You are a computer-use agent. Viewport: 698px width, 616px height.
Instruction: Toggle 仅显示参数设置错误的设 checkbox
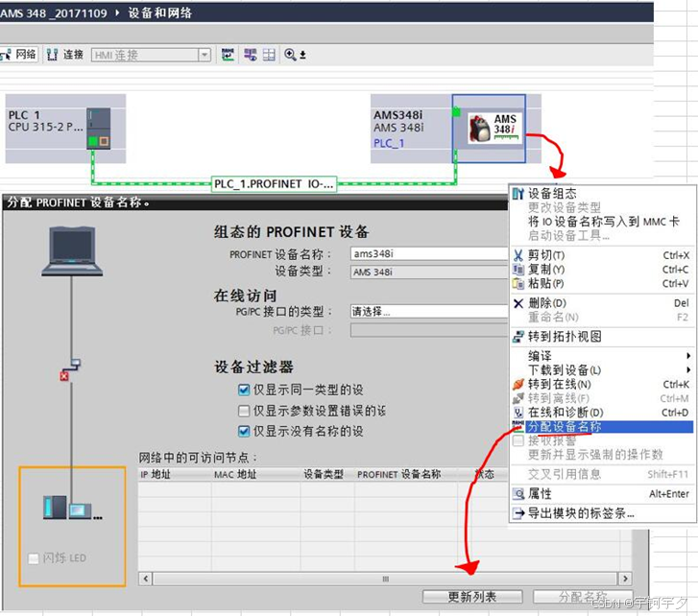tap(244, 411)
